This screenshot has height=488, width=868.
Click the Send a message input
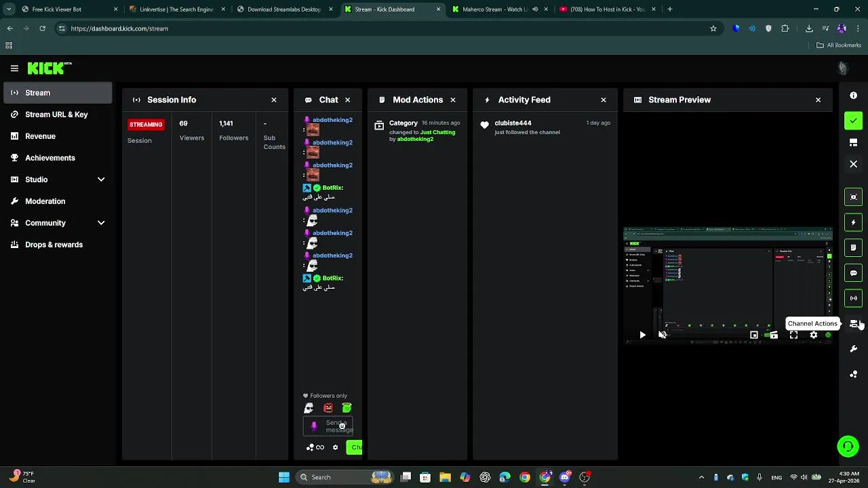click(x=328, y=426)
